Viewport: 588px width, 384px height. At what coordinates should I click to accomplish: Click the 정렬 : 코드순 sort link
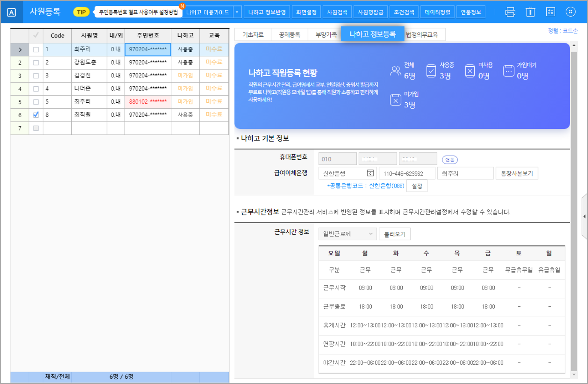(563, 31)
